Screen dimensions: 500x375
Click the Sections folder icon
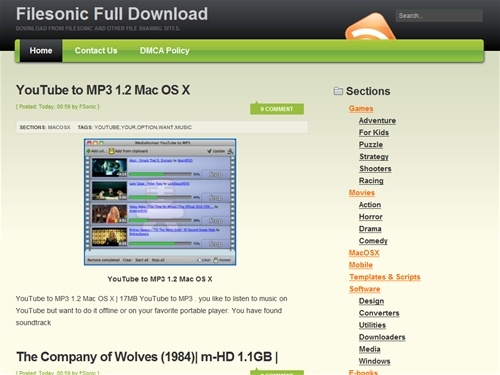[338, 91]
